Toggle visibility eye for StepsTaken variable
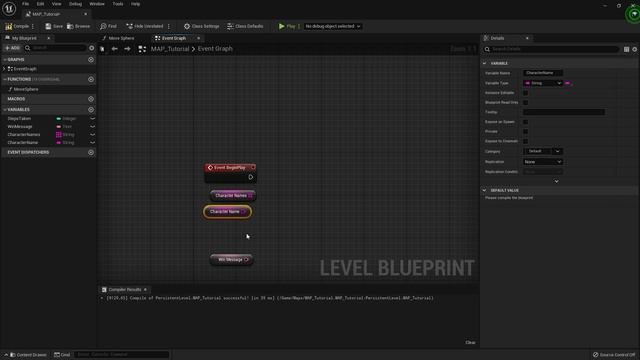 (93, 118)
